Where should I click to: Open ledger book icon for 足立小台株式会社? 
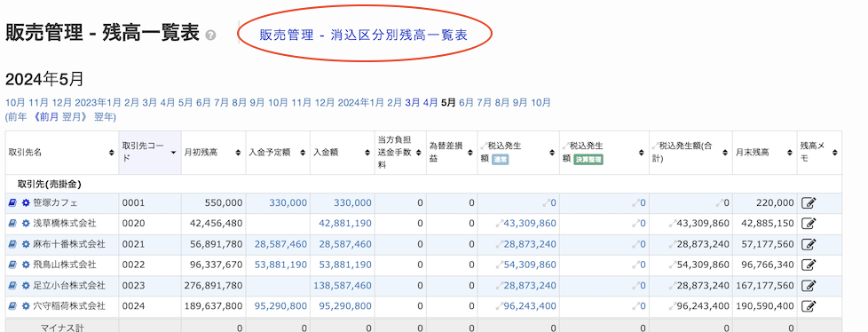tap(12, 286)
